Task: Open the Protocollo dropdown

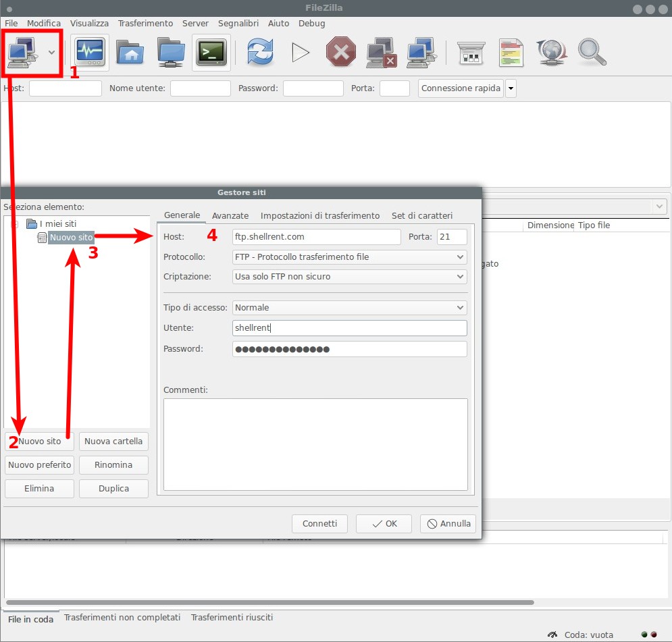Action: click(x=349, y=257)
